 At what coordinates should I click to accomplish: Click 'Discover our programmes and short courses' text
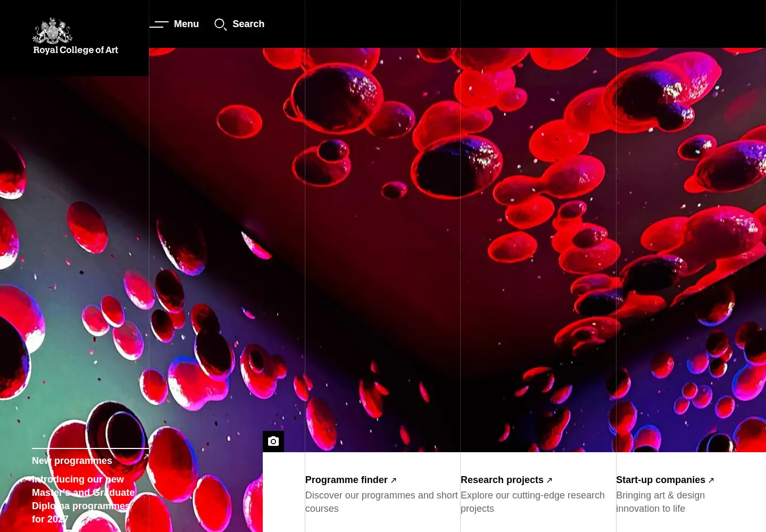[x=381, y=502]
